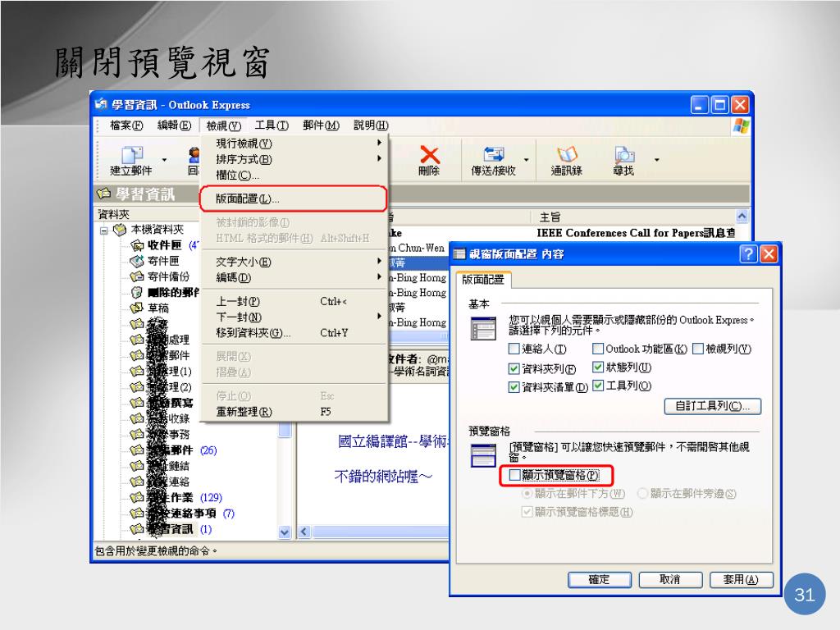Collapse the 本機資料夾 tree node
Viewport: 840px width, 630px height.
tap(104, 231)
